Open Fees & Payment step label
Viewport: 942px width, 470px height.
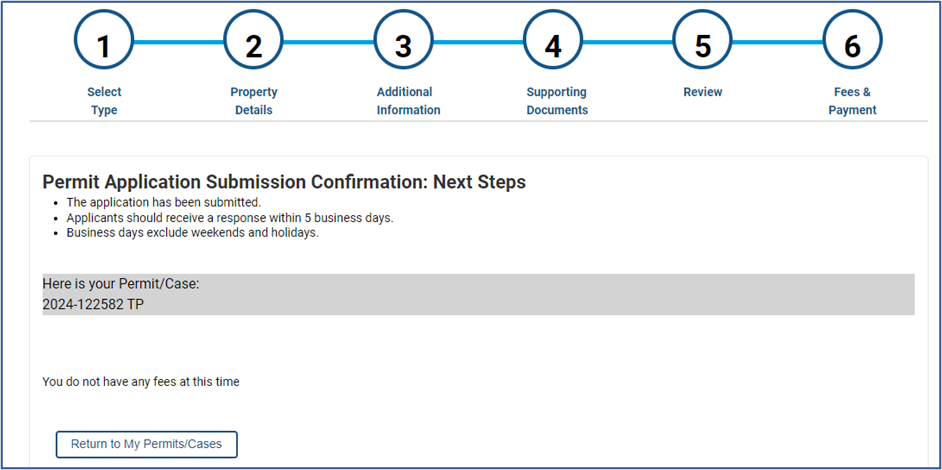tap(852, 101)
